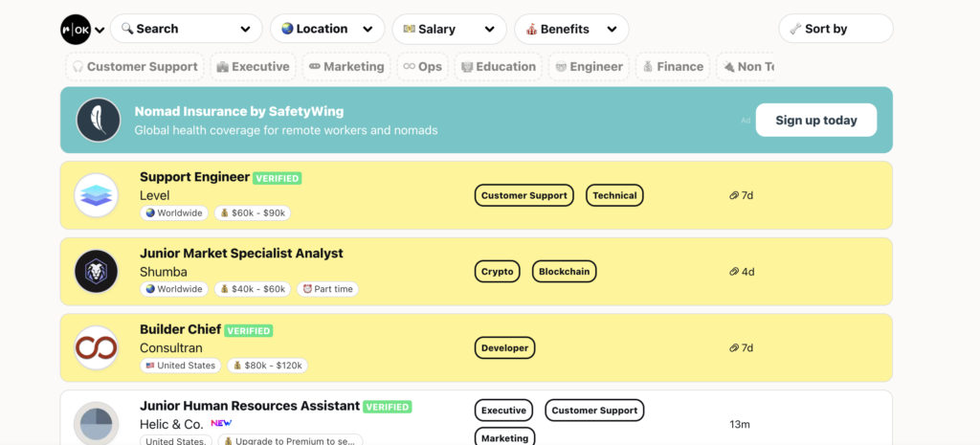Open Nomad Insurance by SafetyWing ad title
The width and height of the screenshot is (980, 445).
[x=238, y=112]
